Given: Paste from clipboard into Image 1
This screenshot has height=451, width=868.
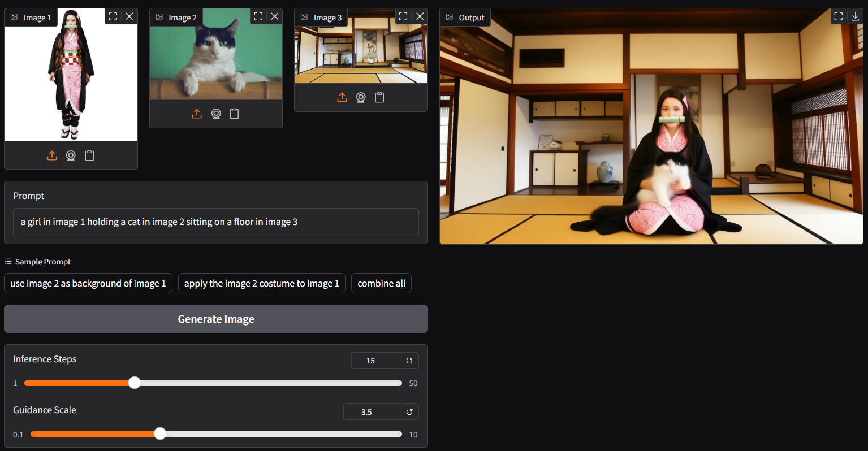Looking at the screenshot, I should [89, 155].
